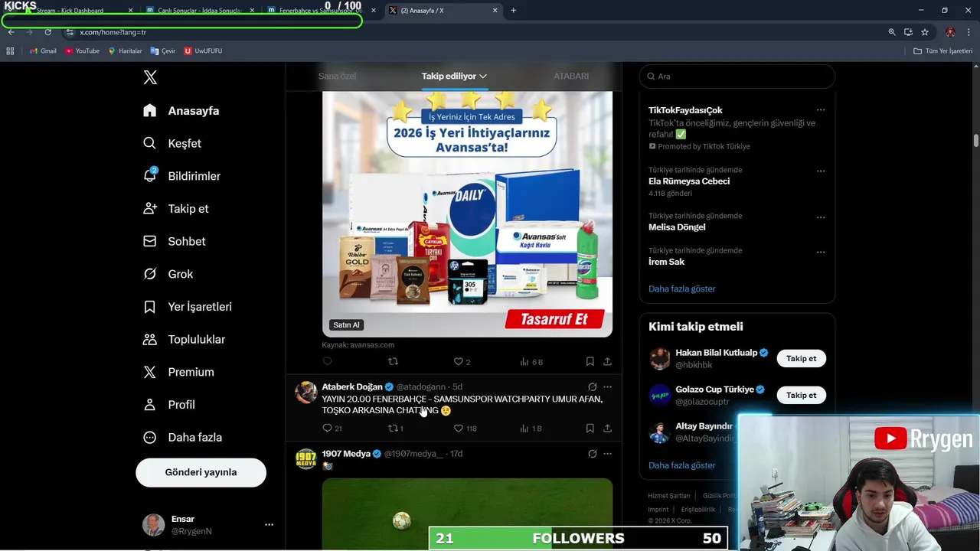Screen dimensions: 980x551
Task: Open Ela Rümeysa Cebeci trend
Action: (x=689, y=181)
